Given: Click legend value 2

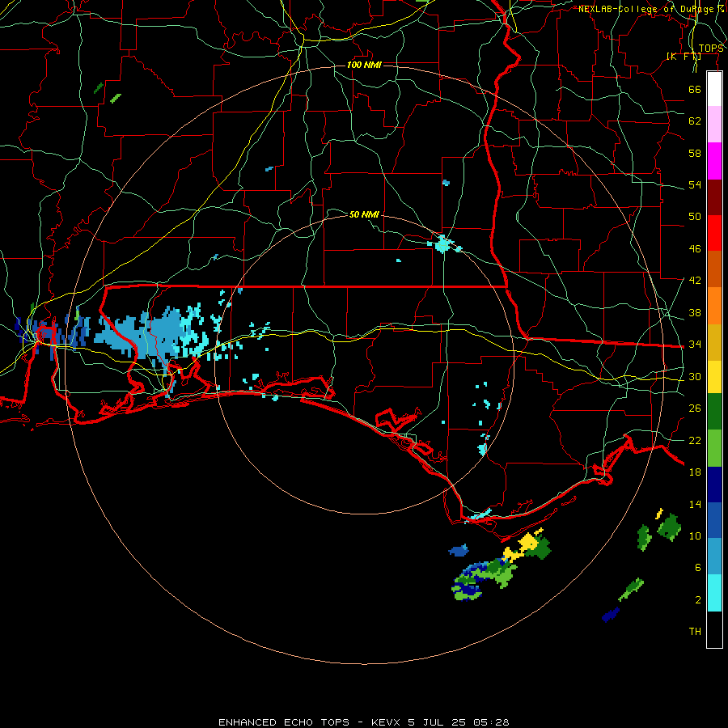Looking at the screenshot, I should pos(697,599).
